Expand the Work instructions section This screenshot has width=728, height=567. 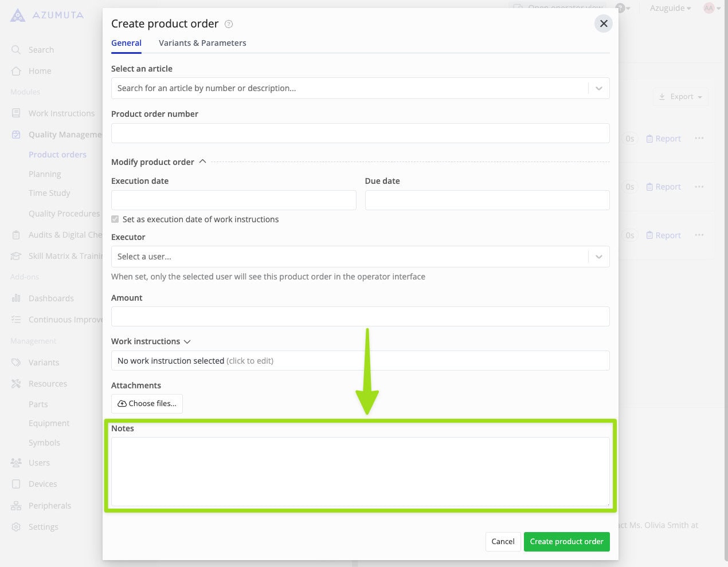click(x=187, y=341)
